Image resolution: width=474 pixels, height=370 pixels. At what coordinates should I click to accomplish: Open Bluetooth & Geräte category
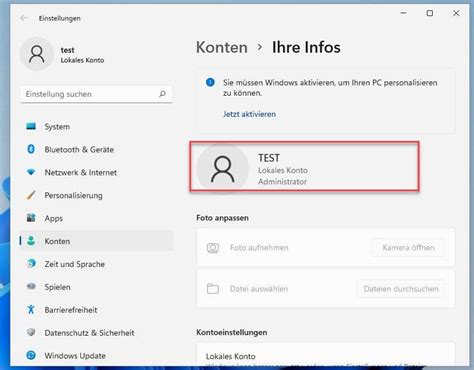(96, 149)
